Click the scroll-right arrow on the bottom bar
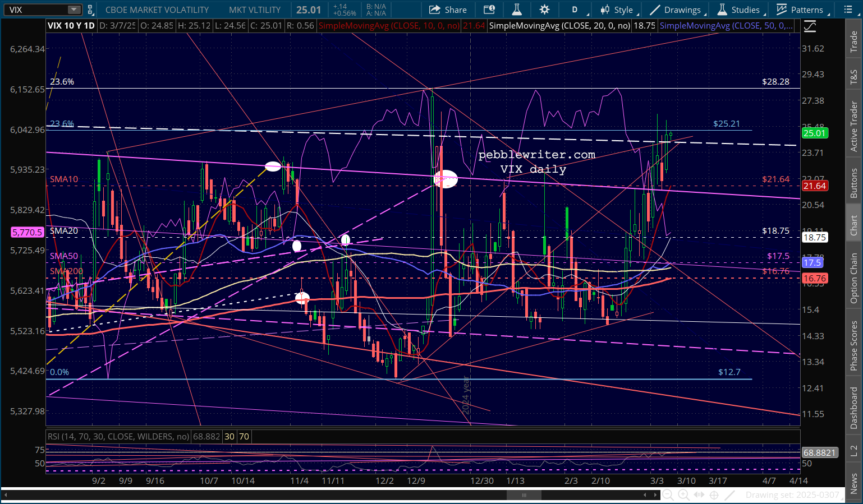 655,495
